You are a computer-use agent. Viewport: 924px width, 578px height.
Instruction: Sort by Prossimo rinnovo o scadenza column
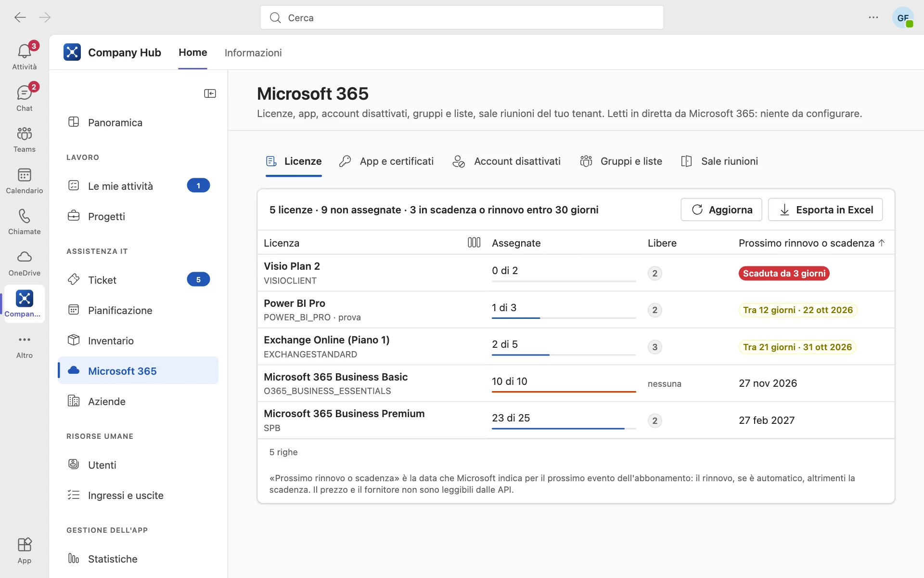811,243
